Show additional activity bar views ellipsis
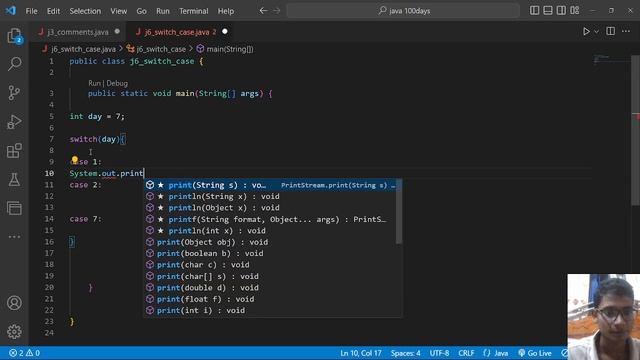The image size is (640, 360). (14, 237)
